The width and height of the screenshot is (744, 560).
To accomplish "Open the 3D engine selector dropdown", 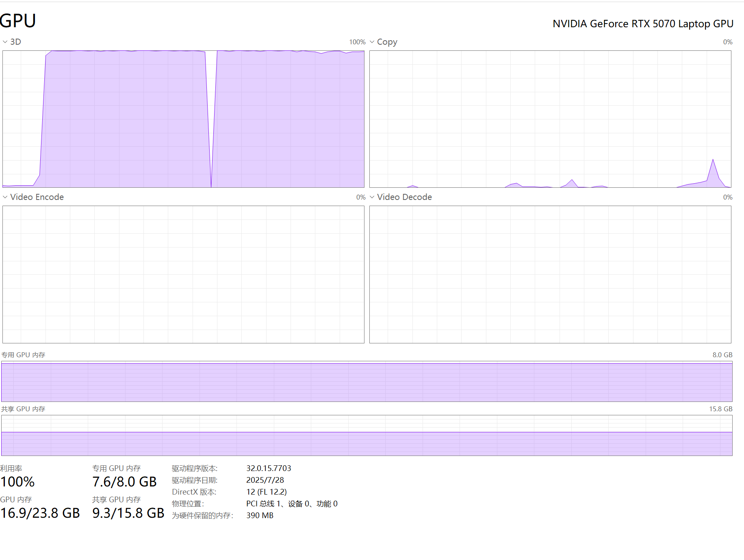I will pos(12,42).
